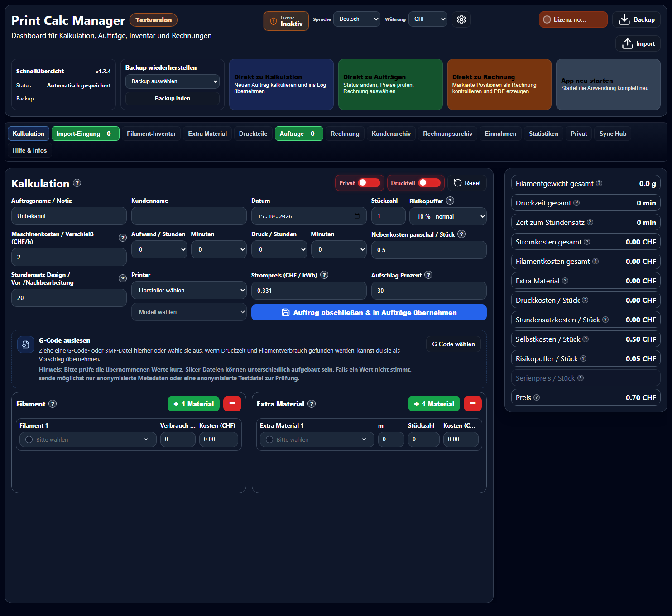Go to the Statistiken tab
Viewport: 672px width, 616px height.
pyautogui.click(x=543, y=134)
